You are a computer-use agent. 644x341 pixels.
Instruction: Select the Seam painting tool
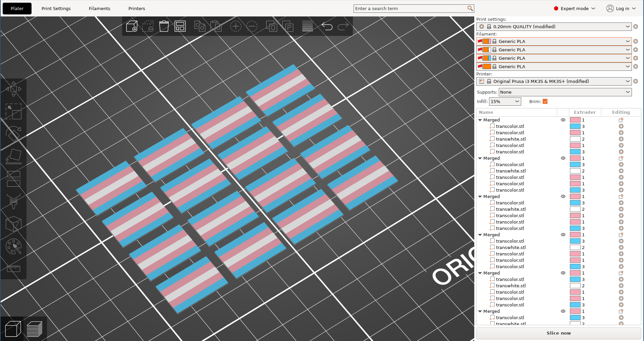[x=13, y=224]
